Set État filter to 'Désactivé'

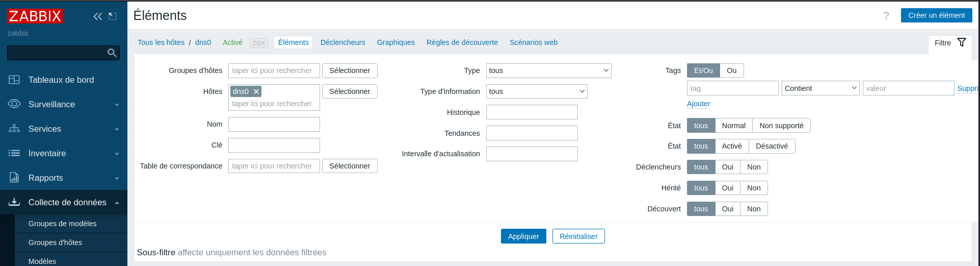(x=772, y=146)
